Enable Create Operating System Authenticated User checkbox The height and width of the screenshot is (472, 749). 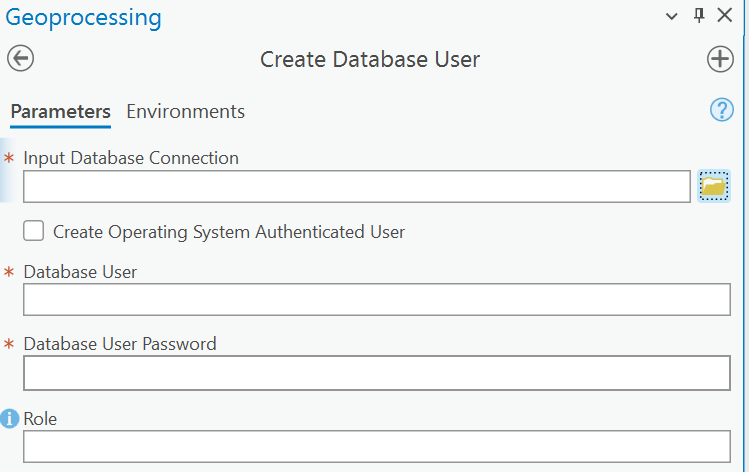pos(34,231)
